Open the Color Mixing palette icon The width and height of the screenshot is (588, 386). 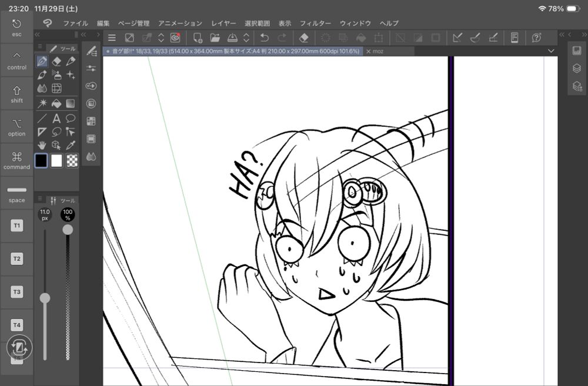pos(91,157)
